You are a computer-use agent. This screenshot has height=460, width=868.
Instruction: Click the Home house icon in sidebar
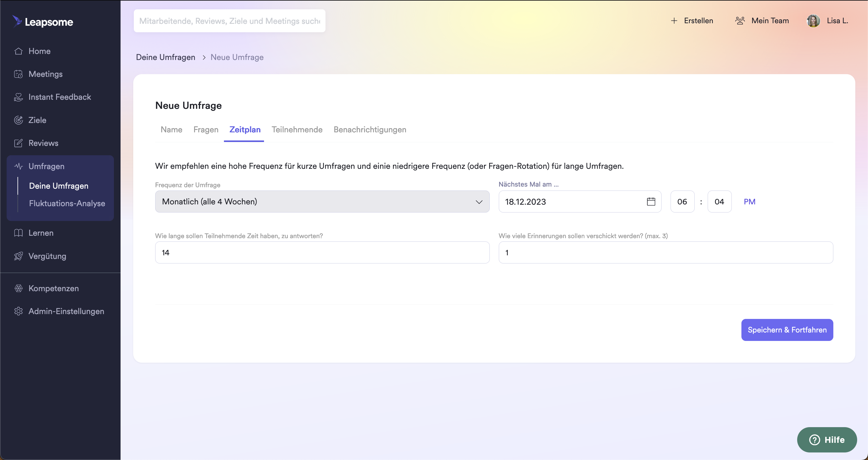(x=18, y=51)
